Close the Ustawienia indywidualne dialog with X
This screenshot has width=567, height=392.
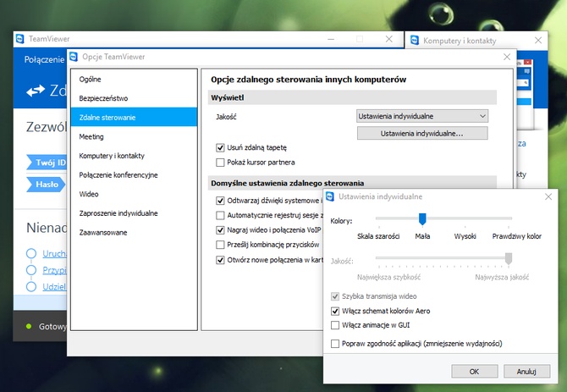pos(549,196)
